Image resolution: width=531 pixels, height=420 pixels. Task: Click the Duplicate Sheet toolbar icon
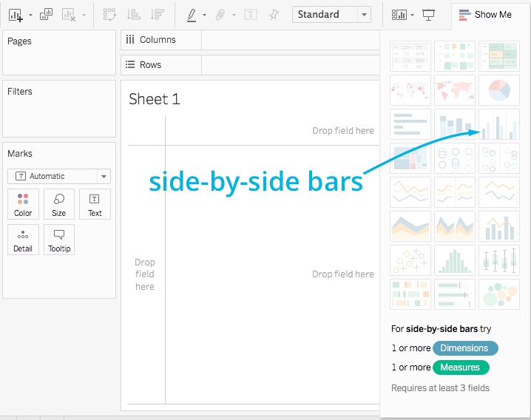(x=46, y=14)
